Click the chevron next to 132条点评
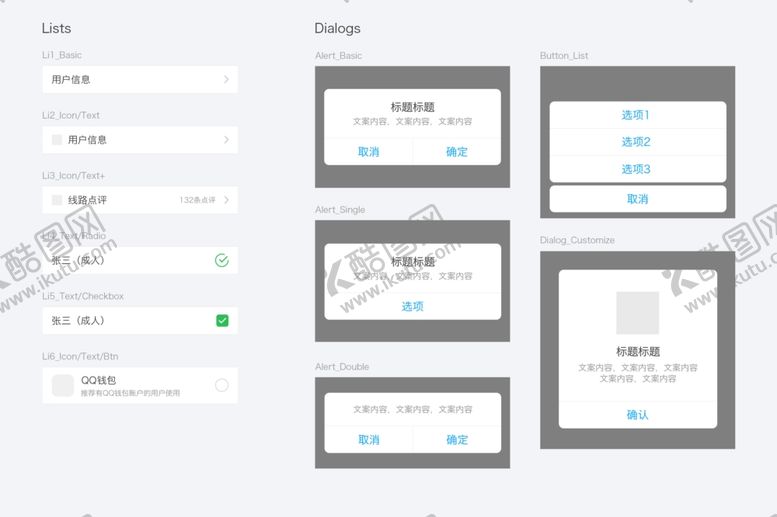Viewport: 777px width, 517px height. pyautogui.click(x=226, y=200)
